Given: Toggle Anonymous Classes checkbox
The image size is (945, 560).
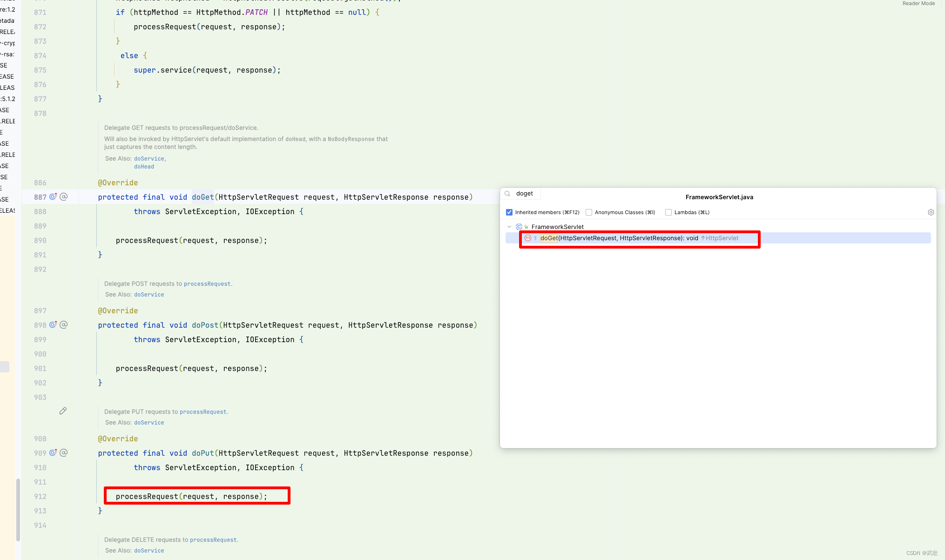Looking at the screenshot, I should [589, 212].
